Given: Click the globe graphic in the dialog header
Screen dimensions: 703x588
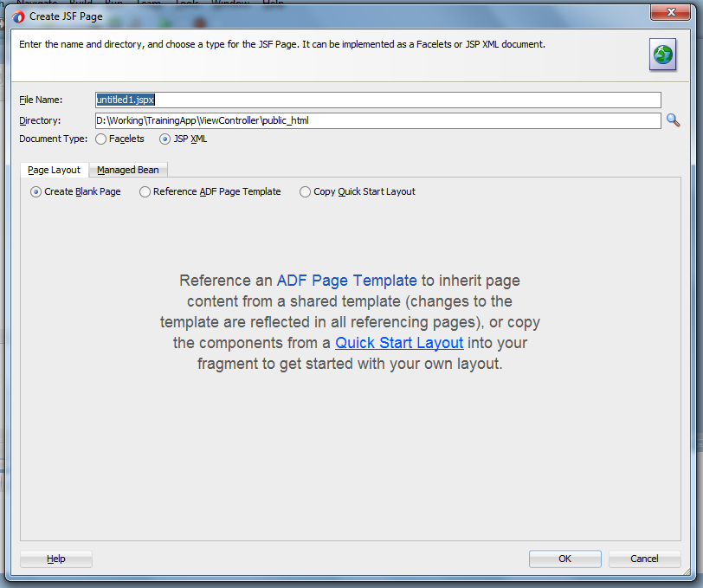Looking at the screenshot, I should (662, 54).
